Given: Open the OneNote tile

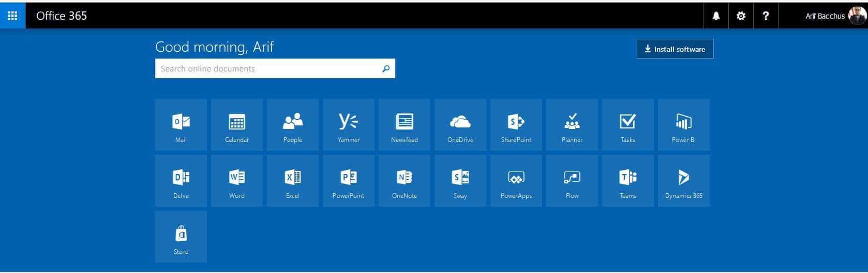Looking at the screenshot, I should coord(405,181).
